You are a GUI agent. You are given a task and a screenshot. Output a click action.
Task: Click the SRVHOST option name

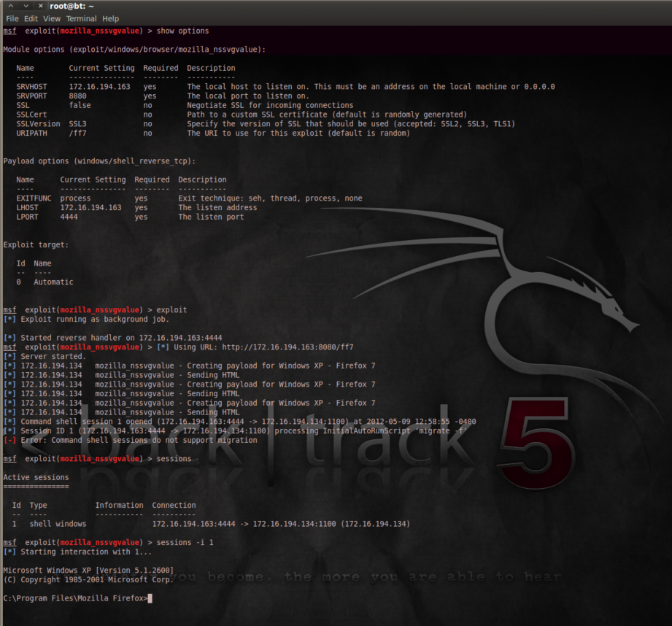(x=31, y=87)
